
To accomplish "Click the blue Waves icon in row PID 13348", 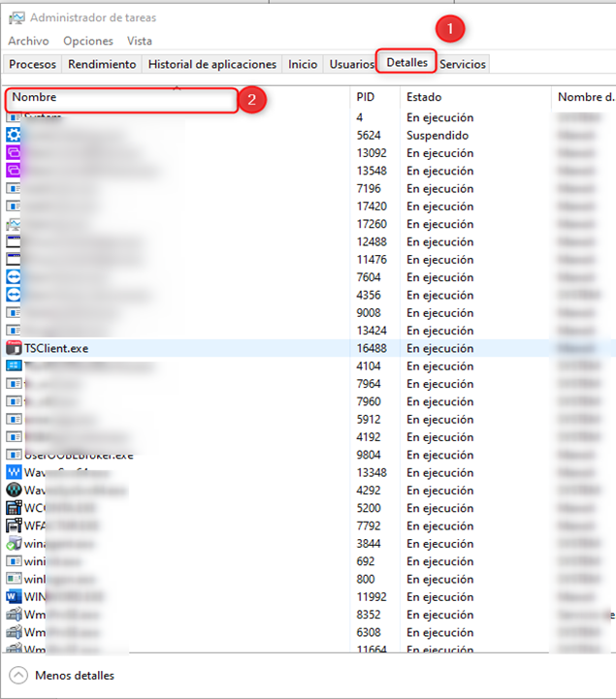I will [14, 472].
